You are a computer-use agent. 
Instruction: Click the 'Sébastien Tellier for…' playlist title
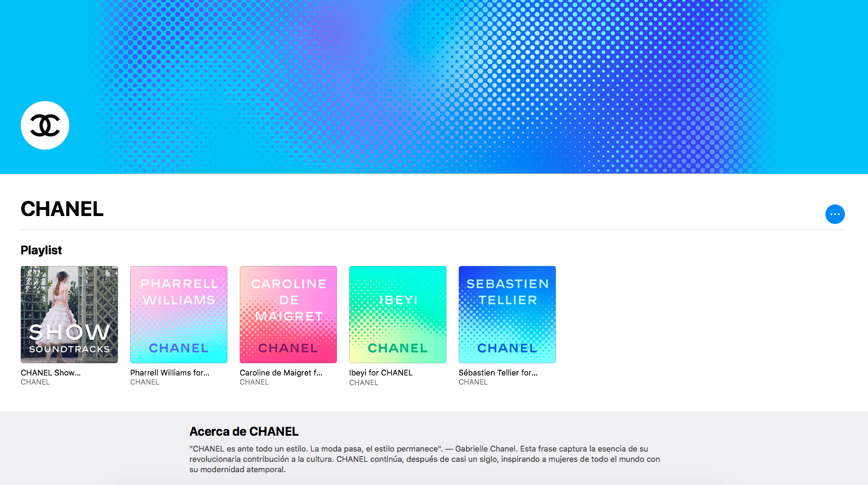click(x=498, y=372)
